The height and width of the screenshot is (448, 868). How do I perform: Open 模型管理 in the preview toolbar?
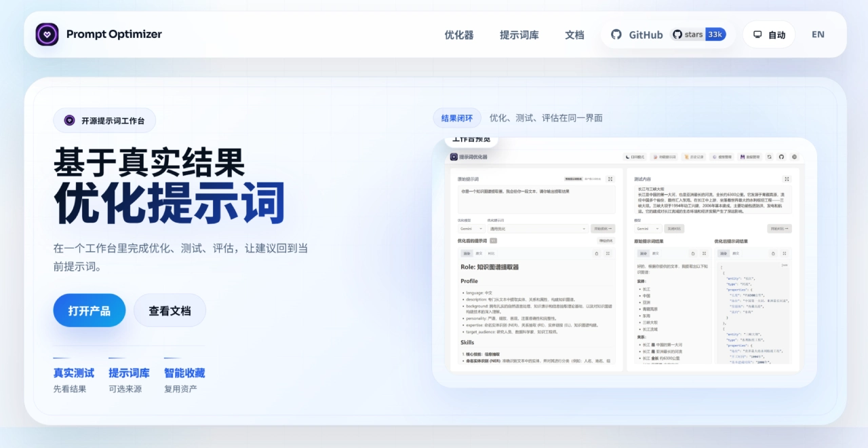coord(722,157)
